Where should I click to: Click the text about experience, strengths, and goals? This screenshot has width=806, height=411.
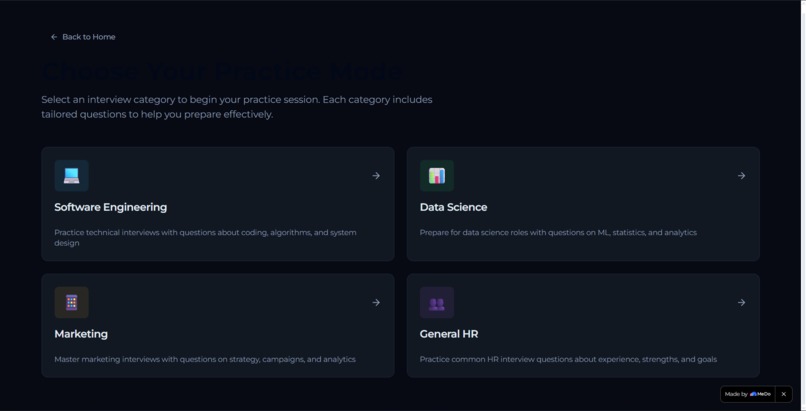(x=568, y=359)
